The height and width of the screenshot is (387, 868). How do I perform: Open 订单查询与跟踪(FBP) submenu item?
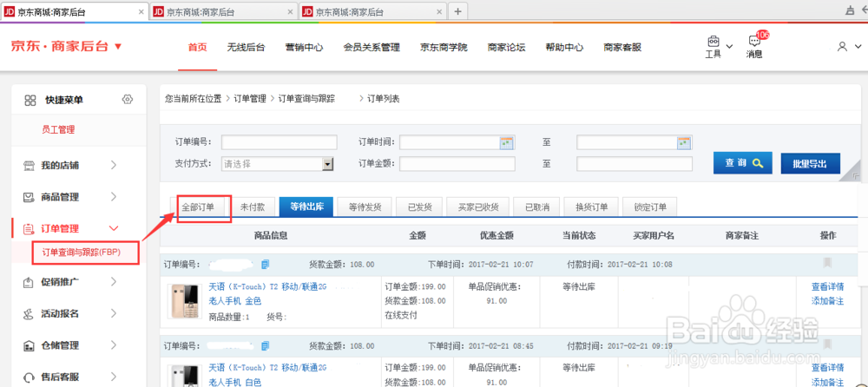click(82, 253)
